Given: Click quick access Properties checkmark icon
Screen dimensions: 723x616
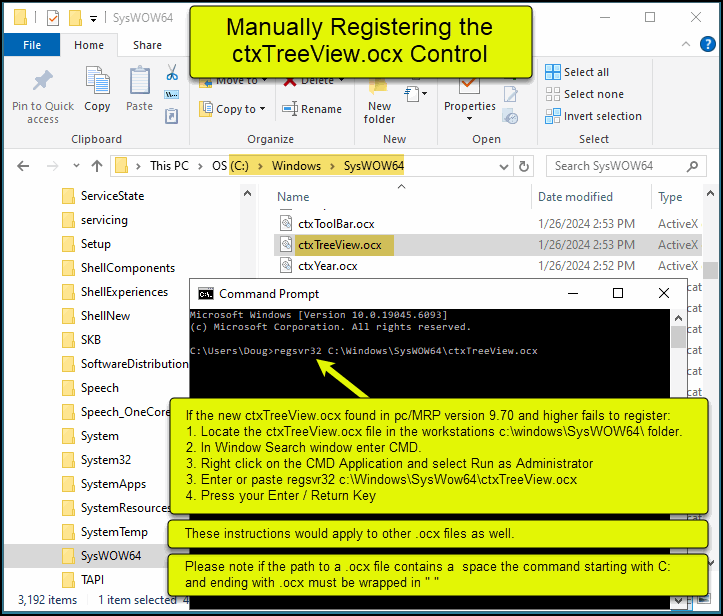Looking at the screenshot, I should (x=53, y=18).
